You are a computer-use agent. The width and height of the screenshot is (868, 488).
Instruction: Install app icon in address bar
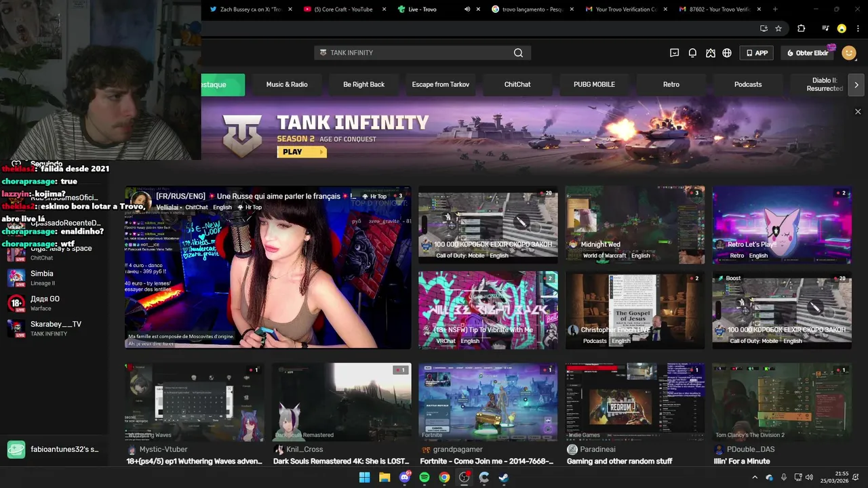[764, 28]
